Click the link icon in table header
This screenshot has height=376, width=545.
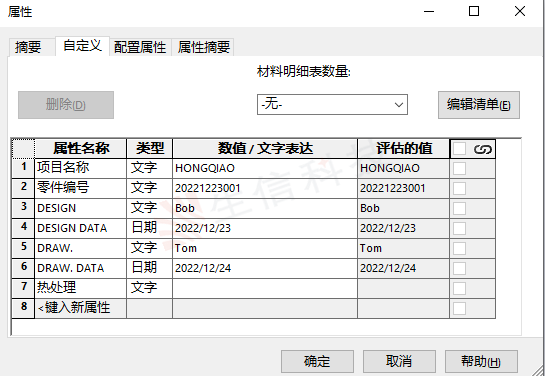[482, 149]
